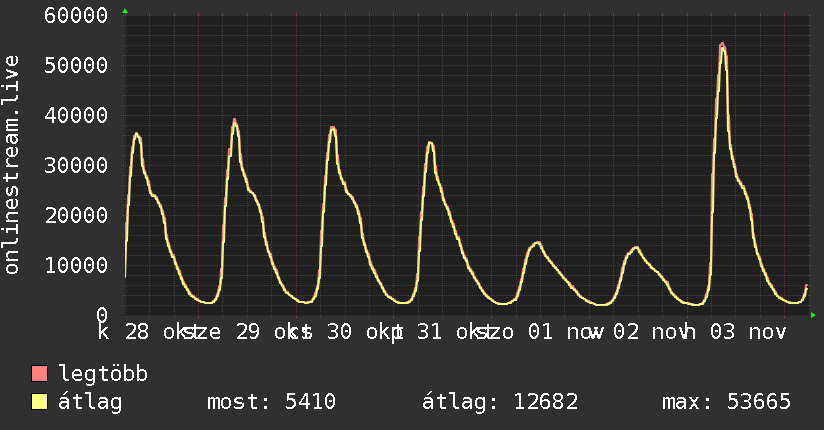This screenshot has height=430, width=824.
Task: Click the átlag legend label beside yellow swatch
Action: (x=90, y=402)
